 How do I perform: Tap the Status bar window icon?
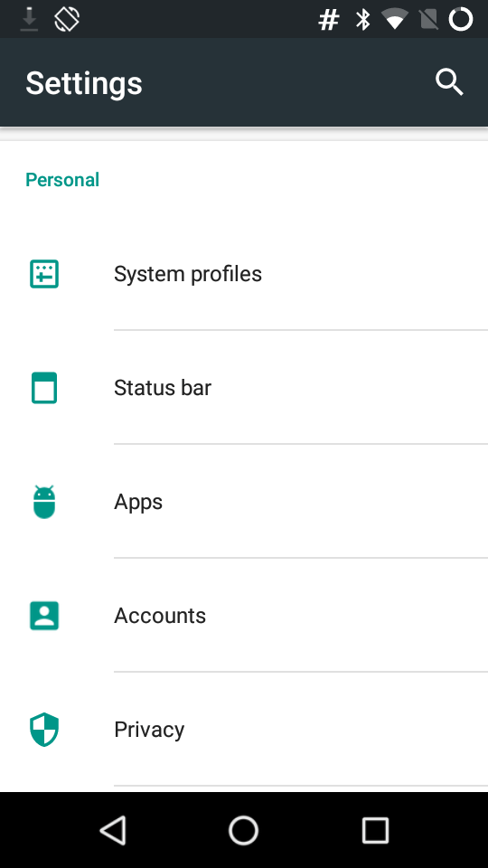pyautogui.click(x=44, y=388)
